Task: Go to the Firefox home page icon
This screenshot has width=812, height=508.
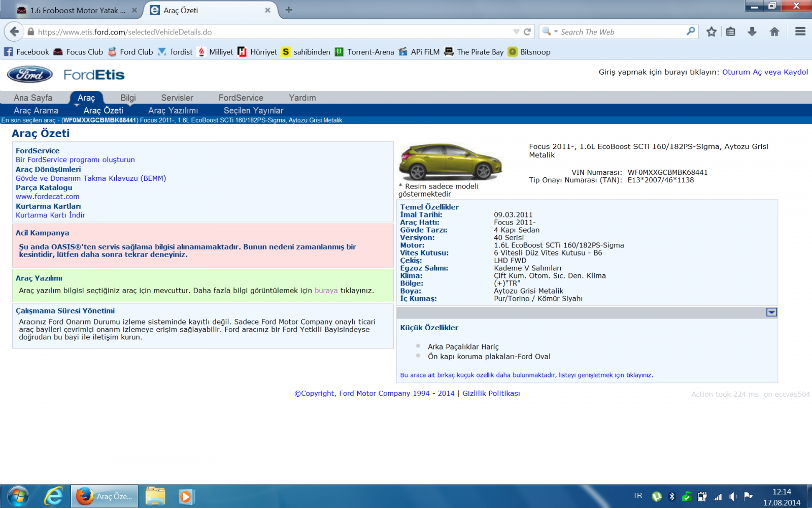Action: click(x=774, y=31)
